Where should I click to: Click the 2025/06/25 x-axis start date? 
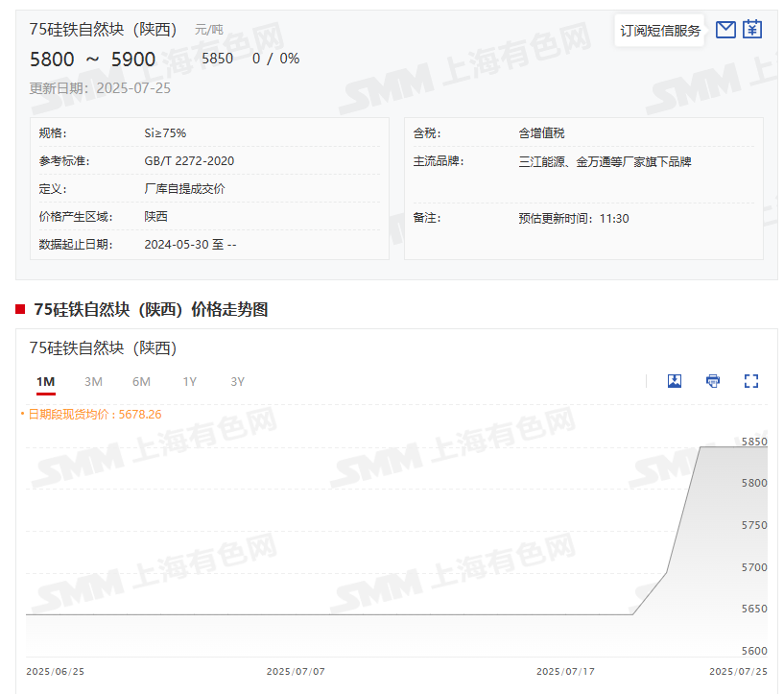pyautogui.click(x=56, y=672)
